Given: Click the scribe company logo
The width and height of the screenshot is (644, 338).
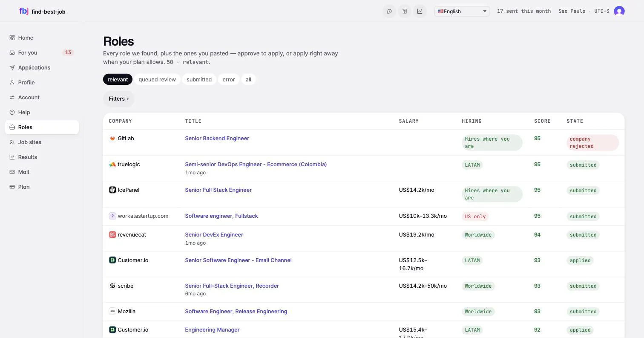Looking at the screenshot, I should coord(112,286).
